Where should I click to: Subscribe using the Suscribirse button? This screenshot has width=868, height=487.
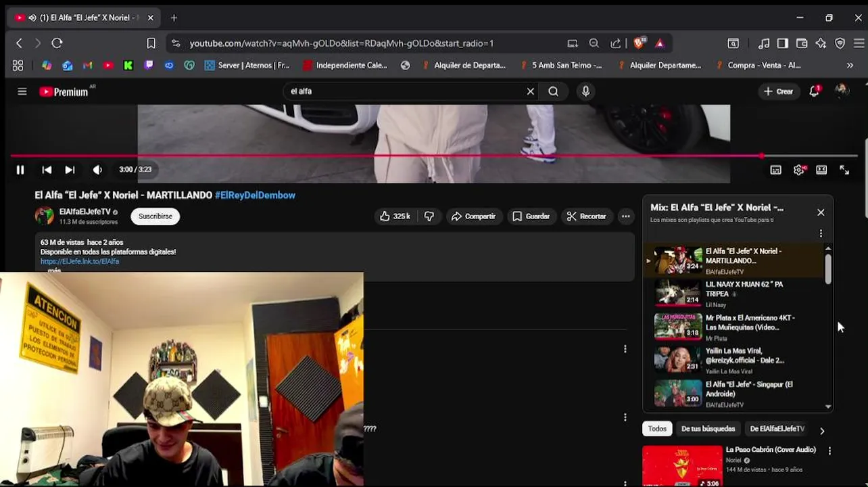point(155,216)
